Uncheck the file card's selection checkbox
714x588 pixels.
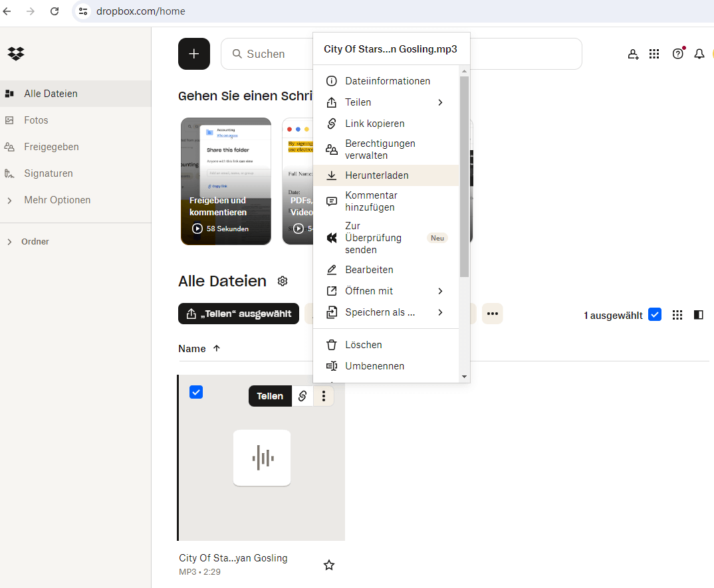(196, 392)
